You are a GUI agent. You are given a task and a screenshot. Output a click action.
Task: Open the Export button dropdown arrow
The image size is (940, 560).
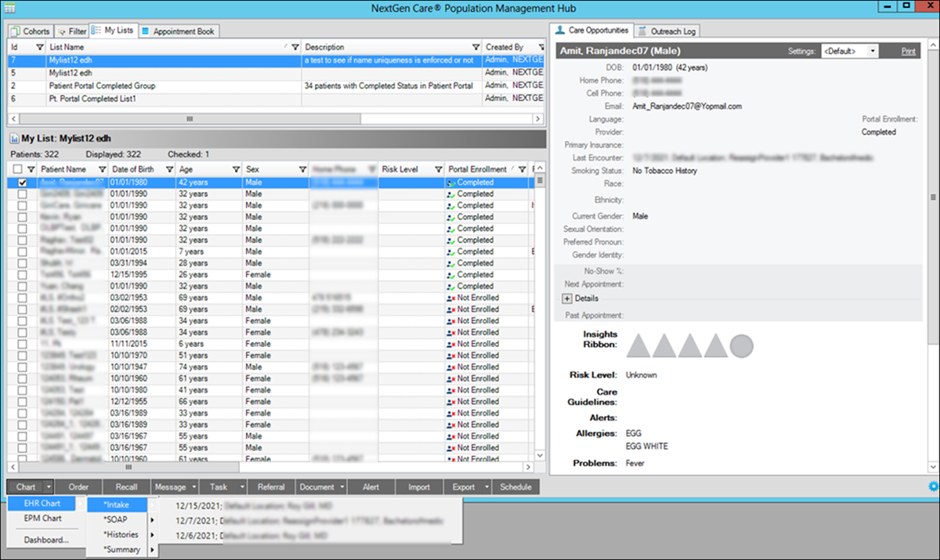(x=485, y=487)
